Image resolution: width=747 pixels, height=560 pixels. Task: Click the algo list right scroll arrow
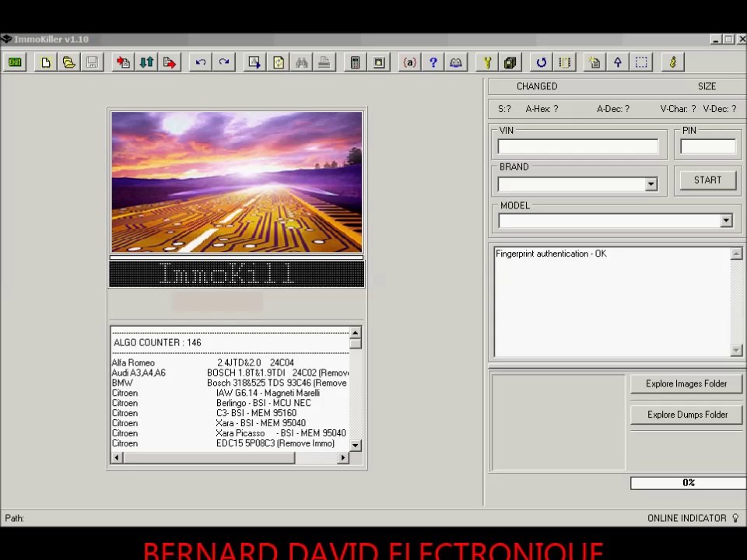[343, 457]
